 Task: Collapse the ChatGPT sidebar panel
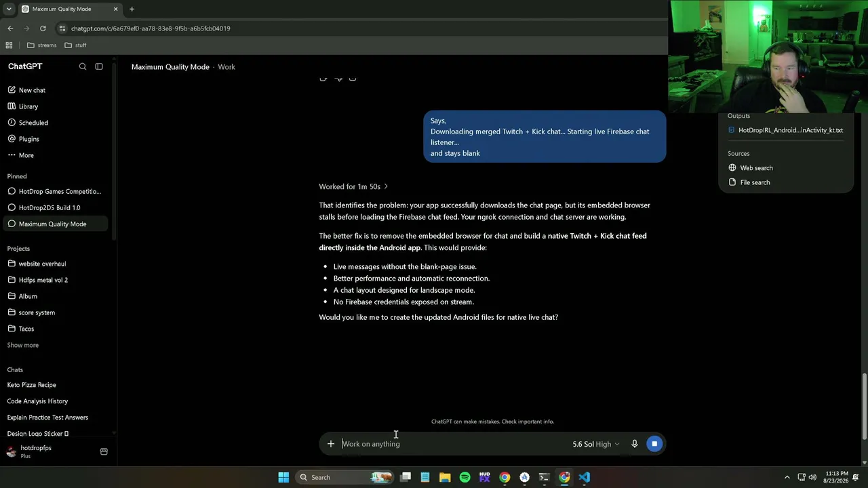99,66
